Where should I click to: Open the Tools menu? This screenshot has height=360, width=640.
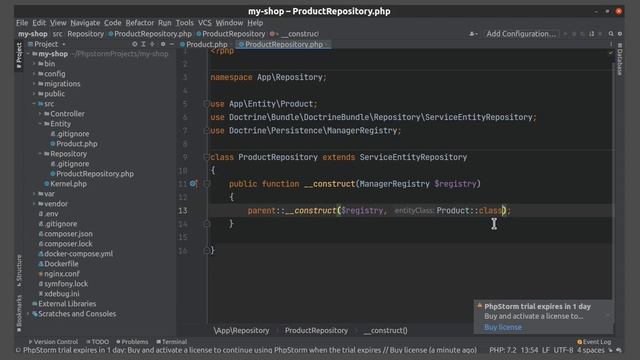coord(184,23)
